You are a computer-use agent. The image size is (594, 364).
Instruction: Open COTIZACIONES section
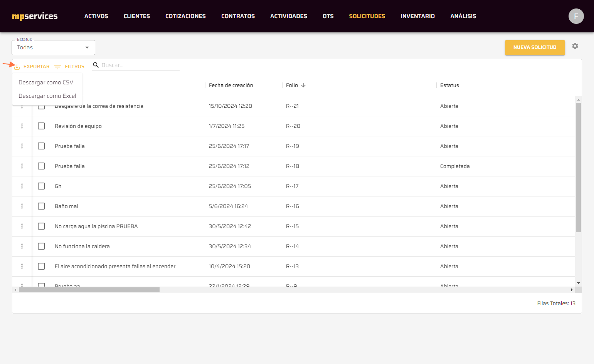click(x=185, y=16)
